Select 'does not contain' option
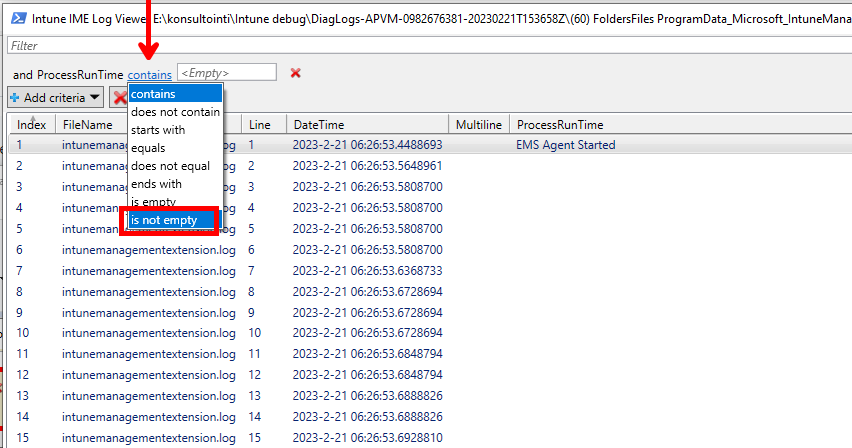The height and width of the screenshot is (448, 852). coord(176,112)
